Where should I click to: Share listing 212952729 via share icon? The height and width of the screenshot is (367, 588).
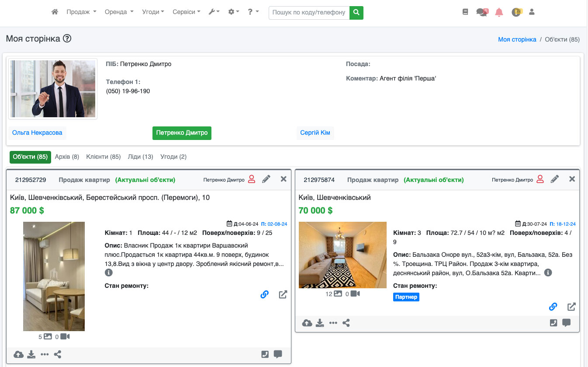58,354
